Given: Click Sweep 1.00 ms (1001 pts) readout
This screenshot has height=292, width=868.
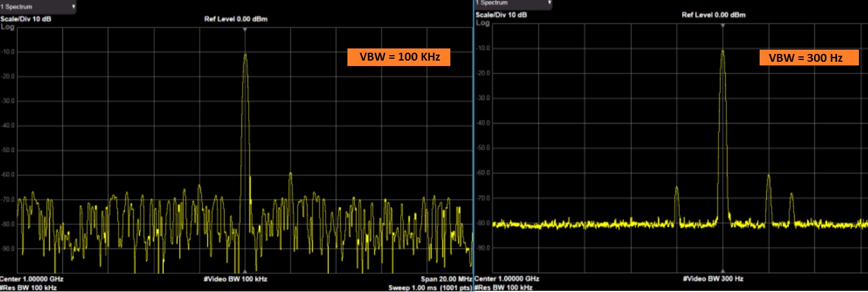Looking at the screenshot, I should point(430,288).
